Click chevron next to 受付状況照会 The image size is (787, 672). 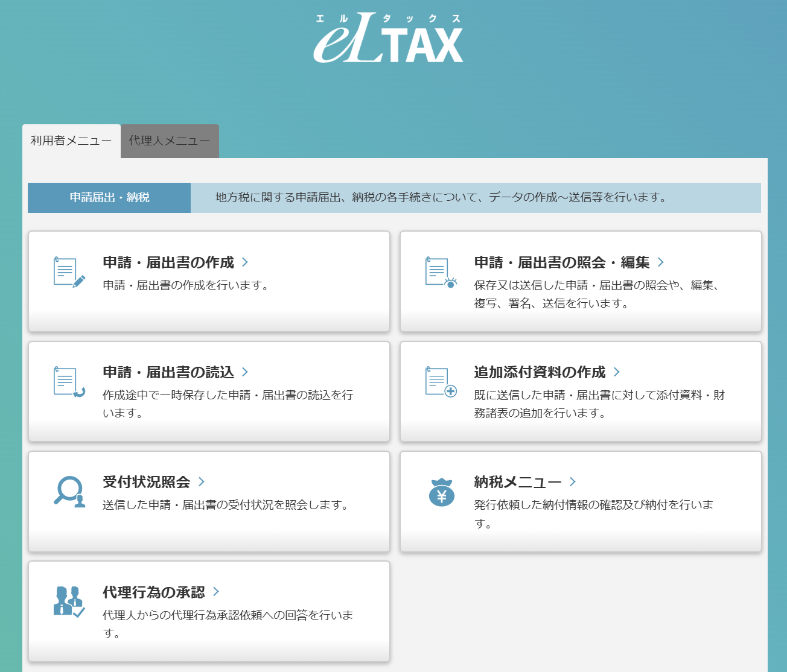(202, 482)
